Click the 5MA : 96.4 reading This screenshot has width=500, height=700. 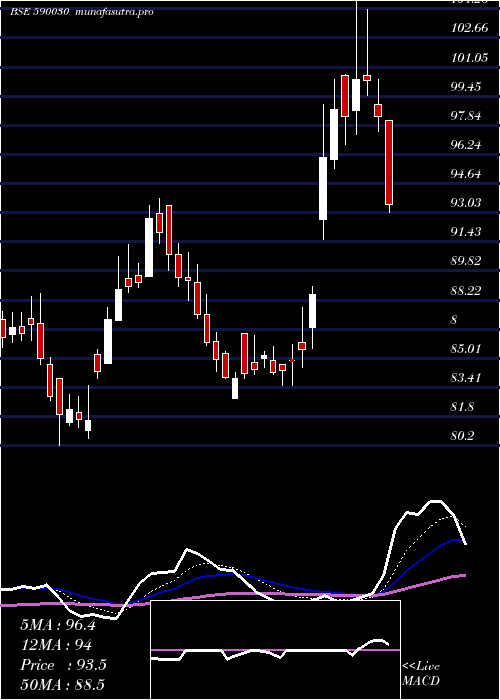pyautogui.click(x=58, y=625)
